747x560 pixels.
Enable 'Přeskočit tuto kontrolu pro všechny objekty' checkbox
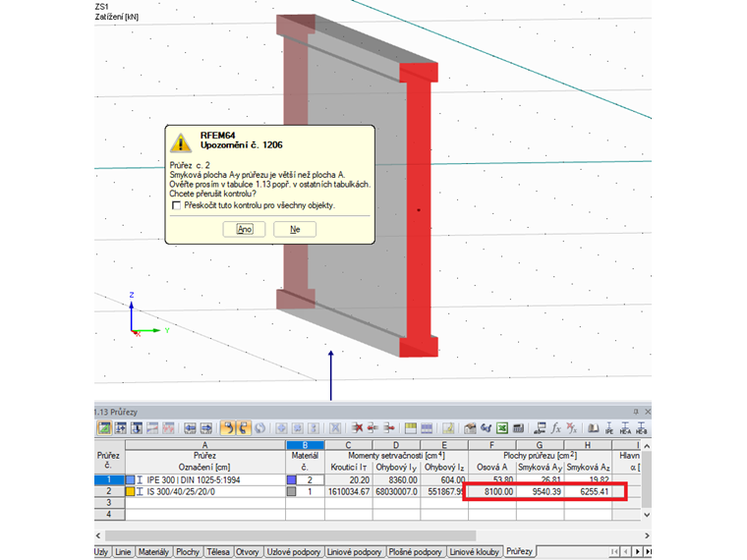(x=176, y=205)
